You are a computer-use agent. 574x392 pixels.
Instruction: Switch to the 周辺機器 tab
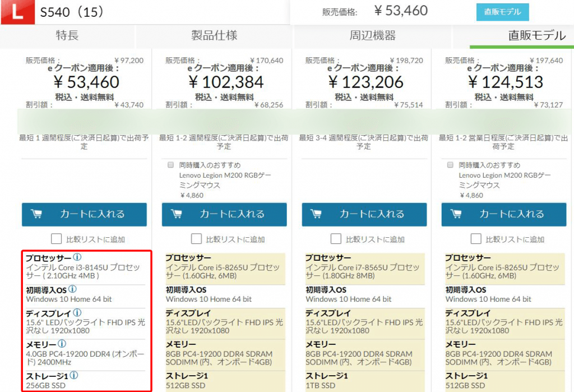pos(372,35)
